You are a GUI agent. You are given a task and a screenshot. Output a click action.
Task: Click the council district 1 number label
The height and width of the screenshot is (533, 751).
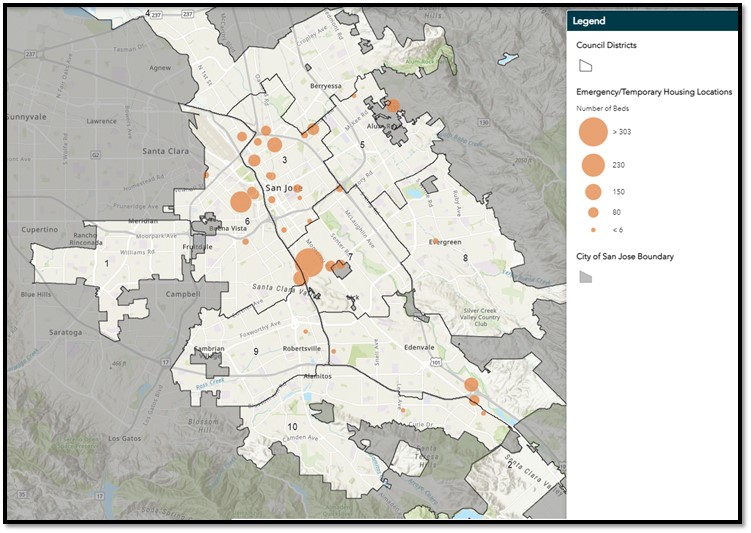point(106,263)
